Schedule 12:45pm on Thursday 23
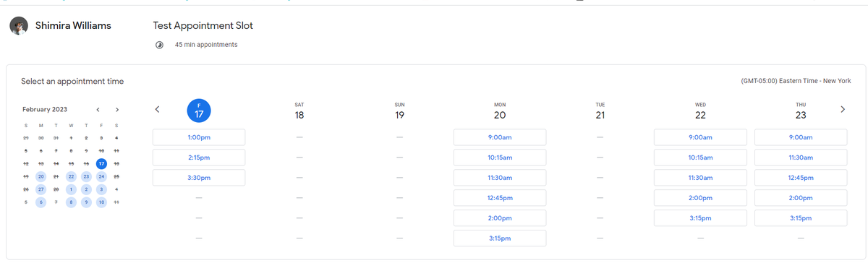The height and width of the screenshot is (263, 868). tap(801, 178)
